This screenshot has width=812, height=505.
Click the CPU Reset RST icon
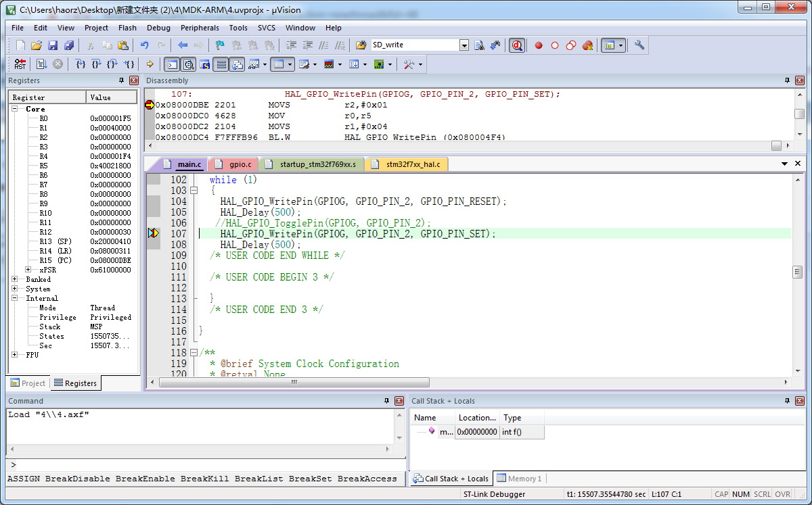tap(20, 64)
